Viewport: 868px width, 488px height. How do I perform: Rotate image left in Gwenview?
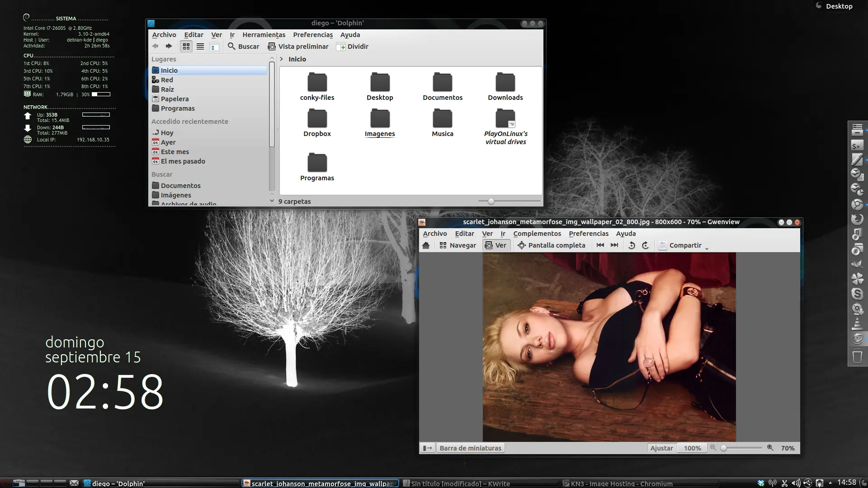[632, 245]
